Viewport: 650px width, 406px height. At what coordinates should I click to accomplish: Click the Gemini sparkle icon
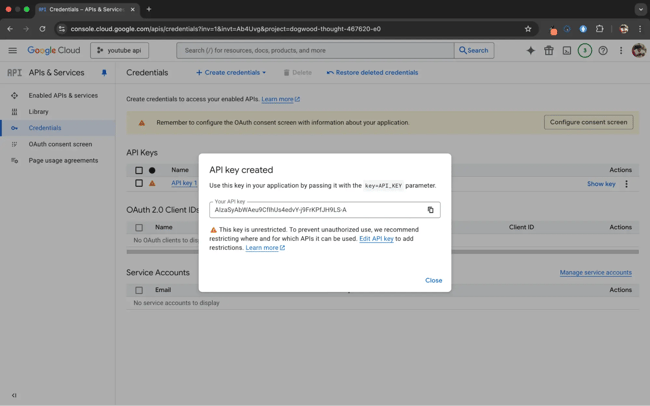[530, 50]
